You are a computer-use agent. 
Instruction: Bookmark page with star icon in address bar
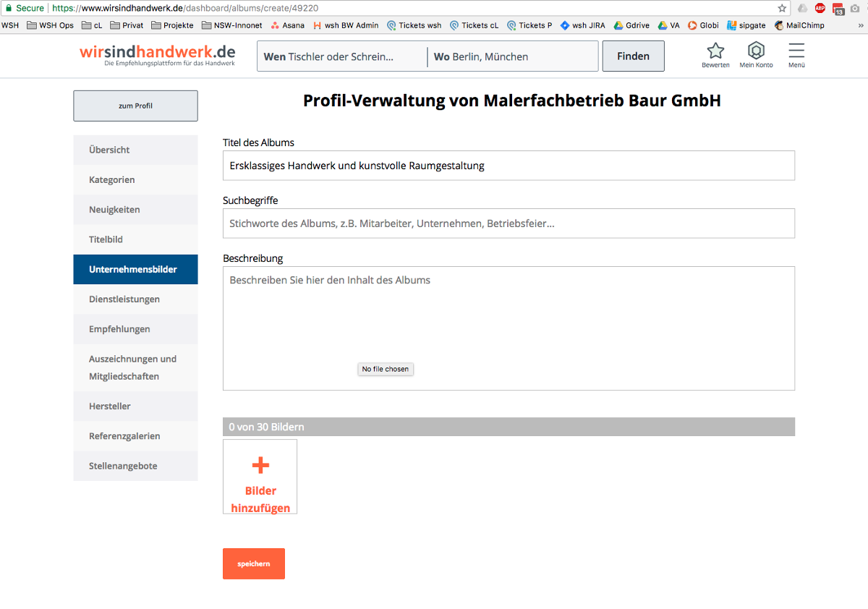[782, 8]
